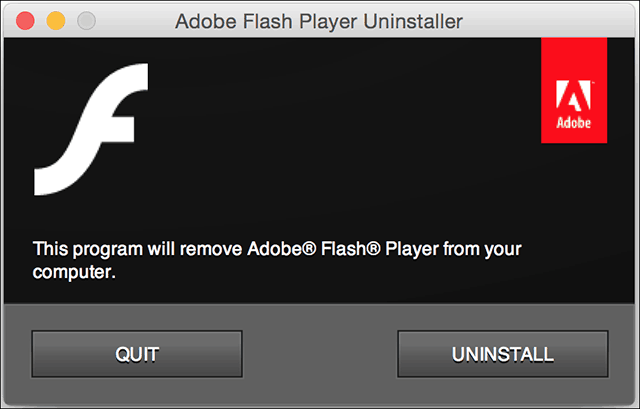Image resolution: width=640 pixels, height=409 pixels.
Task: Click the word Uninstaller in the title bar
Action: pos(413,21)
